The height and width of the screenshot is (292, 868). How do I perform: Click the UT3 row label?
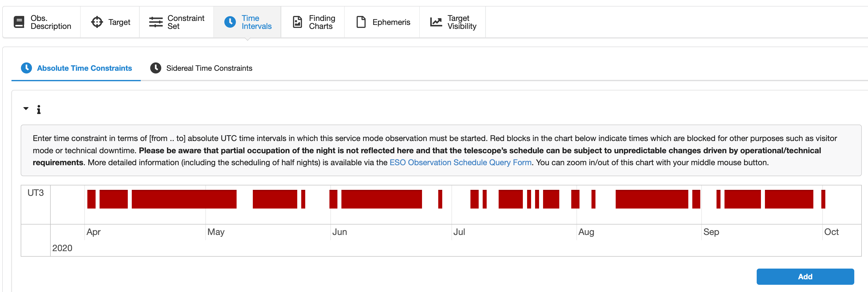[x=36, y=193]
